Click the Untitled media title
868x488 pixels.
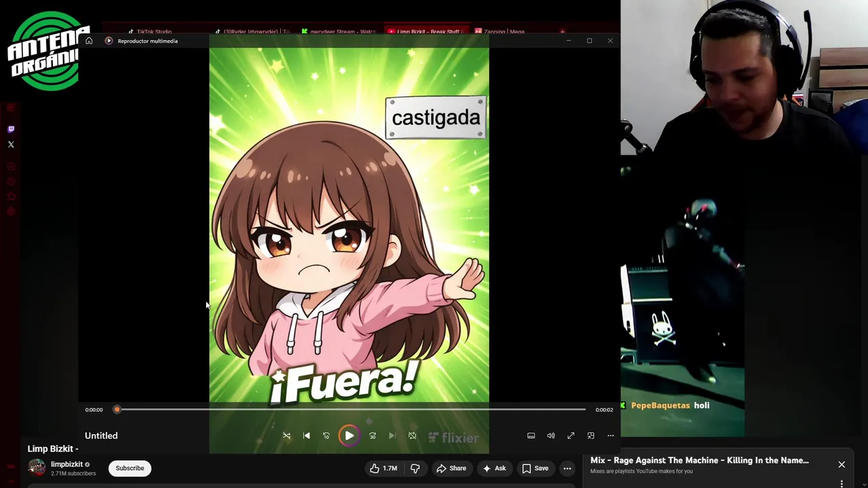click(101, 436)
